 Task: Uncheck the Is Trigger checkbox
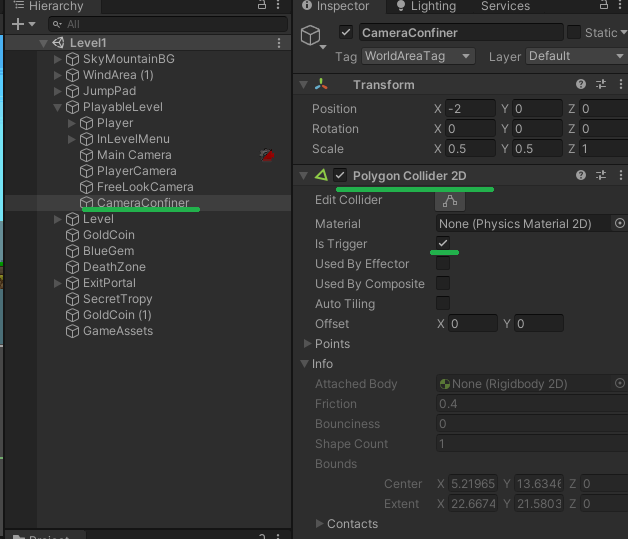(443, 243)
